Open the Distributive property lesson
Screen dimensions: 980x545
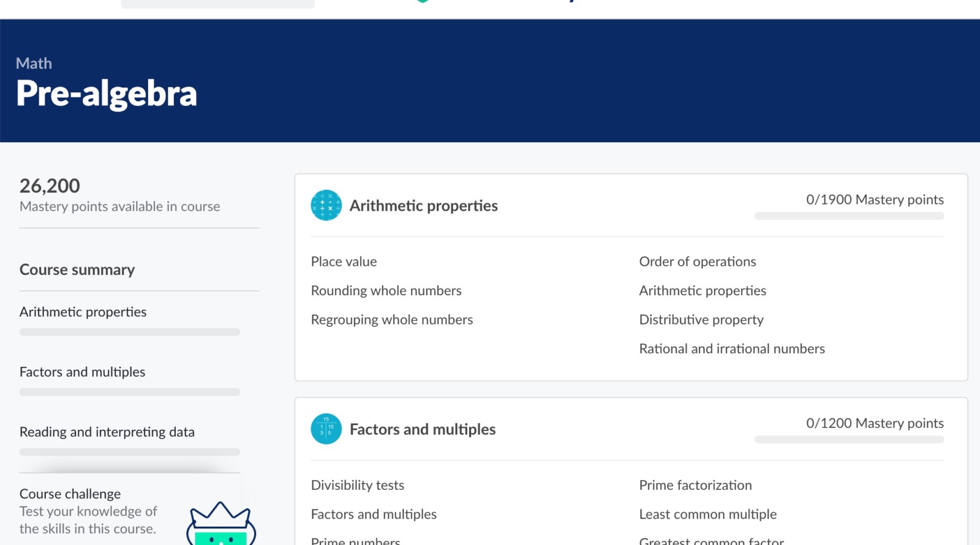701,320
